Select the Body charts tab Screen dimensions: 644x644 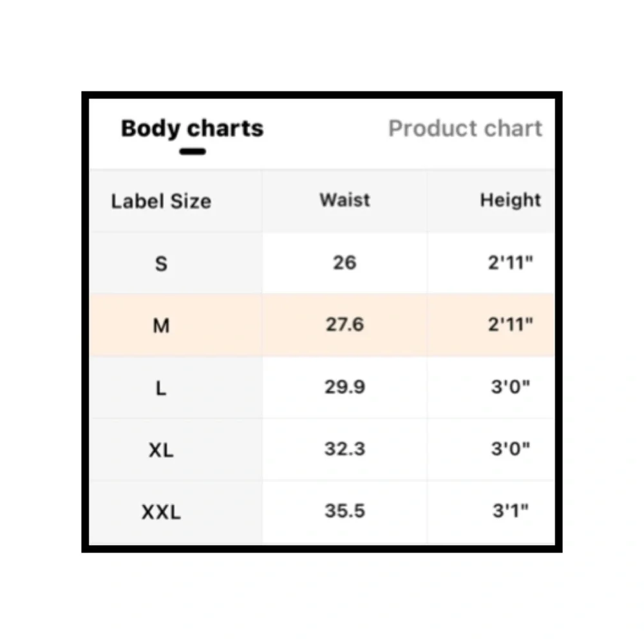192,129
